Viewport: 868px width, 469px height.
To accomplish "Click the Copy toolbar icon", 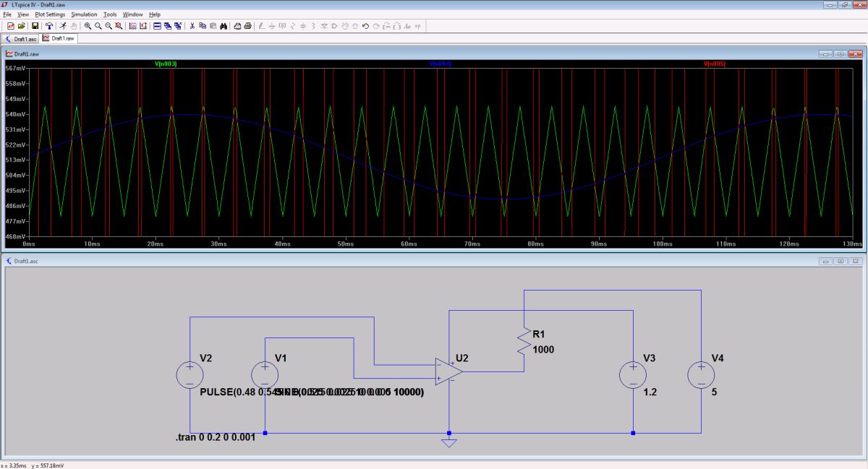I will coord(203,26).
